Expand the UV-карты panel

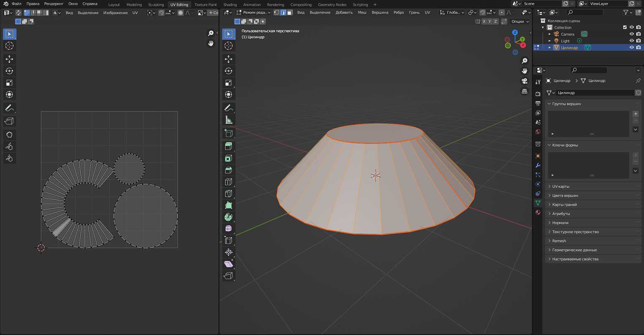[x=560, y=186]
